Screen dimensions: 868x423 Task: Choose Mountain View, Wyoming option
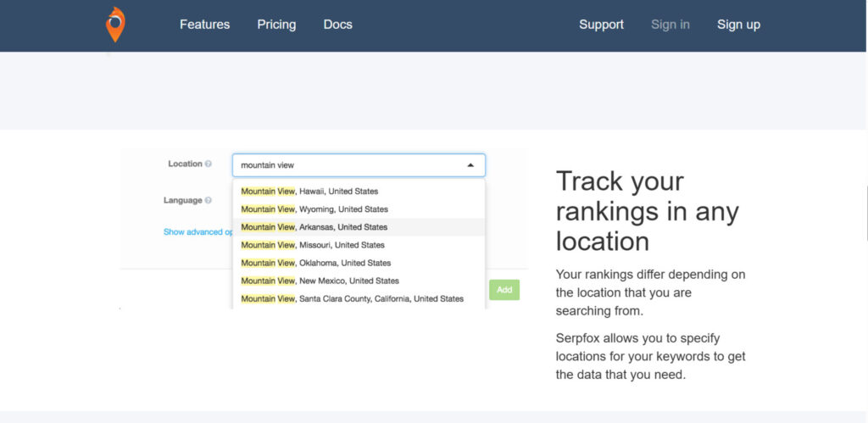[x=314, y=209]
